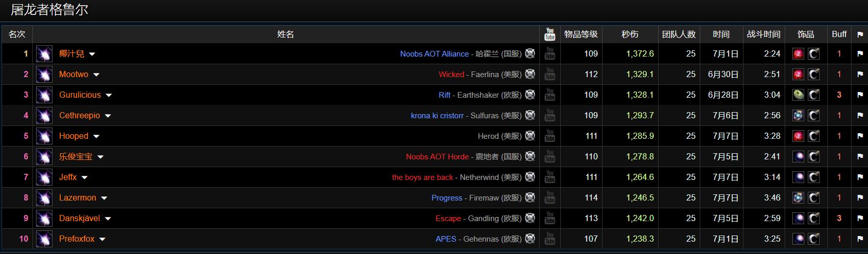Click the crescent trinket icon in 乐俊宝宝 row
868x254 pixels.
(813, 157)
